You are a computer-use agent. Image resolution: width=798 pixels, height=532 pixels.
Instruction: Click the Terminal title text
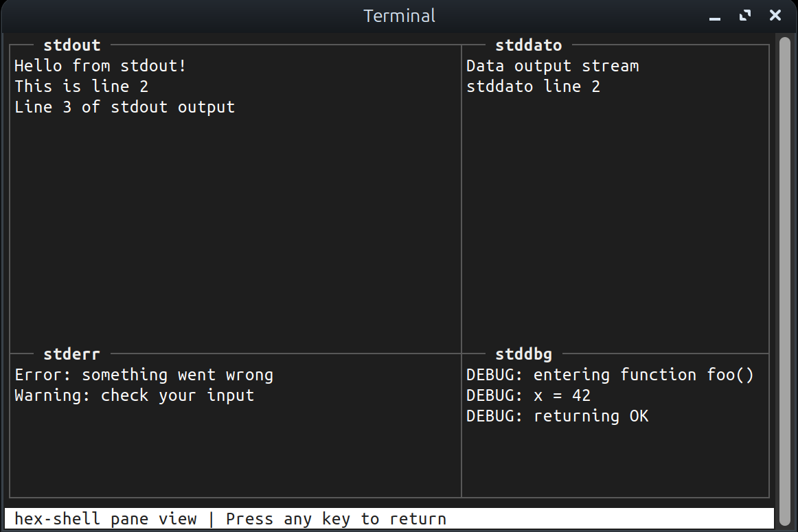click(x=399, y=16)
